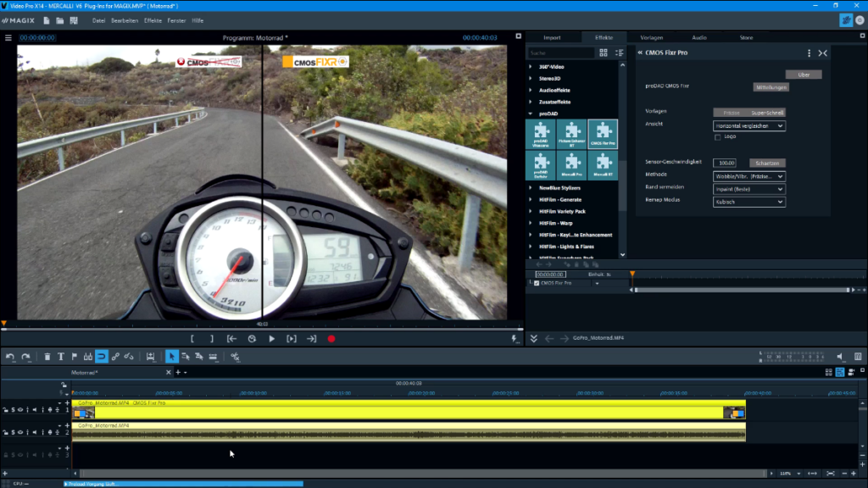This screenshot has height=488, width=868.
Task: Ungroup objects with the broken link icon
Action: (129, 357)
